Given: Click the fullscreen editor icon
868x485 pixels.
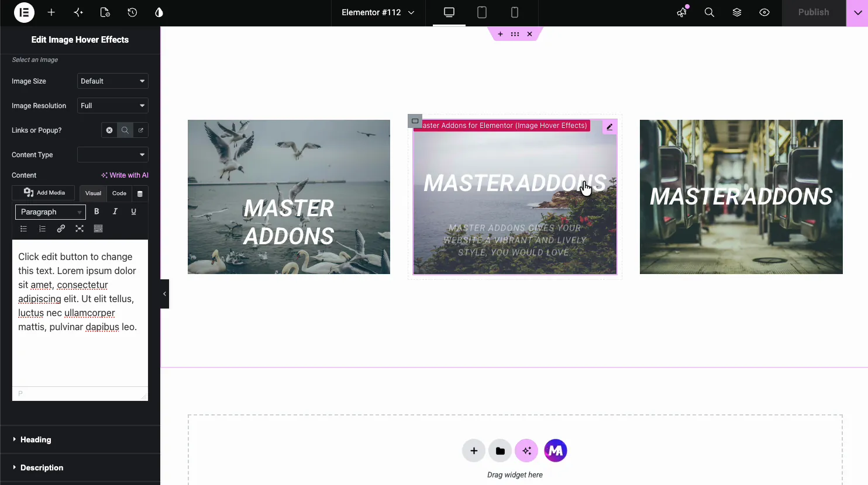Looking at the screenshot, I should click(x=80, y=228).
